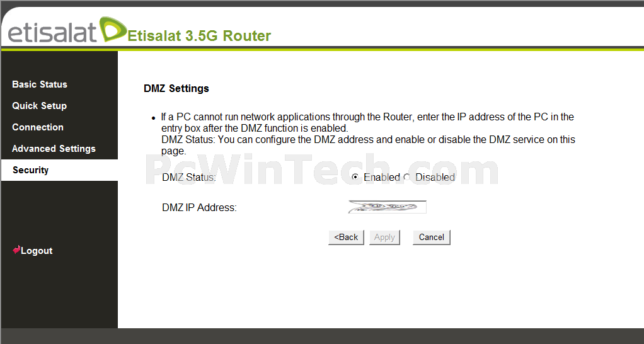The height and width of the screenshot is (344, 644).
Task: Go to Quick Setup in the sidebar
Action: tap(40, 105)
